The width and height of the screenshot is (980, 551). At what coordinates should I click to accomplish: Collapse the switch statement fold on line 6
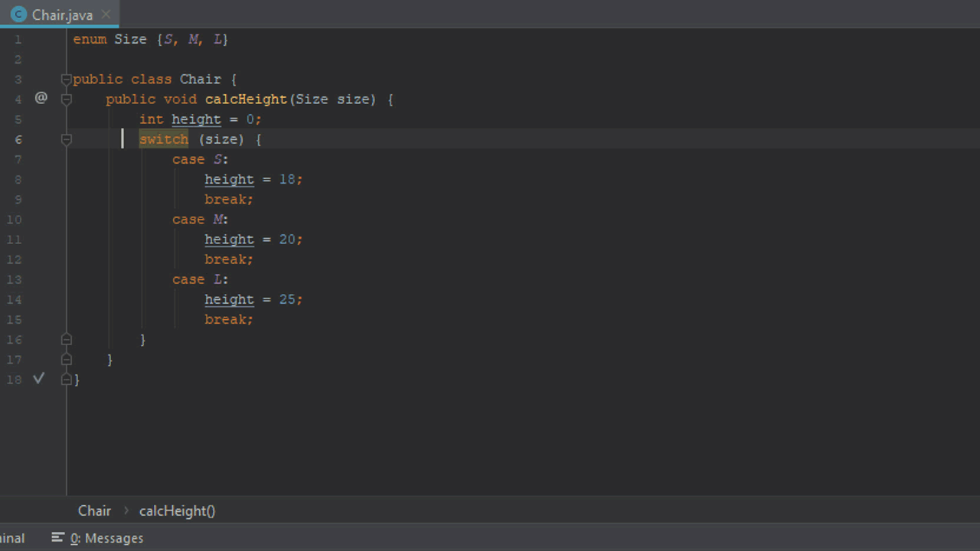tap(66, 139)
